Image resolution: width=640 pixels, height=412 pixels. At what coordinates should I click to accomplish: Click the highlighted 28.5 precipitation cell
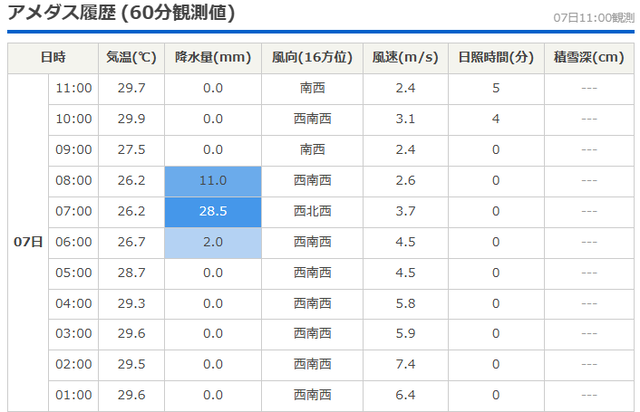[x=213, y=212]
